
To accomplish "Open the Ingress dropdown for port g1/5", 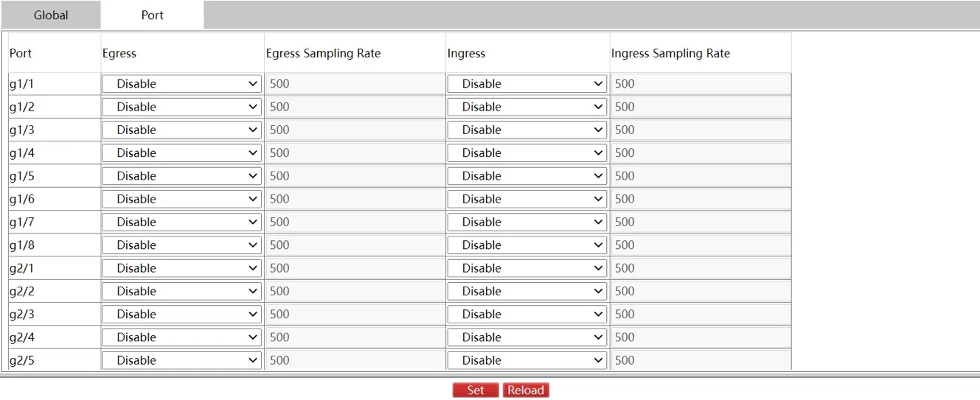I will (x=527, y=176).
